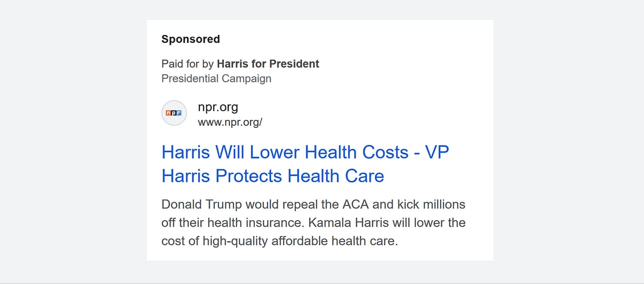644x285 pixels.
Task: Click the word 'President' in the disclosure
Action: [x=294, y=64]
